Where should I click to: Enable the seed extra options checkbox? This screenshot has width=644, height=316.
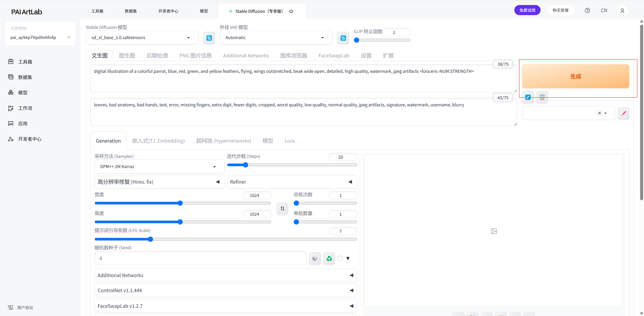(340, 258)
